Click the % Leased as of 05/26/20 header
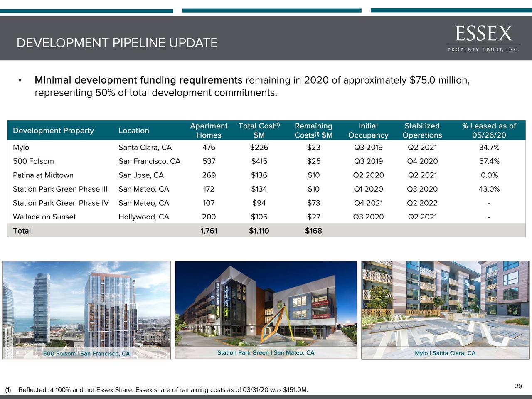 coord(489,130)
